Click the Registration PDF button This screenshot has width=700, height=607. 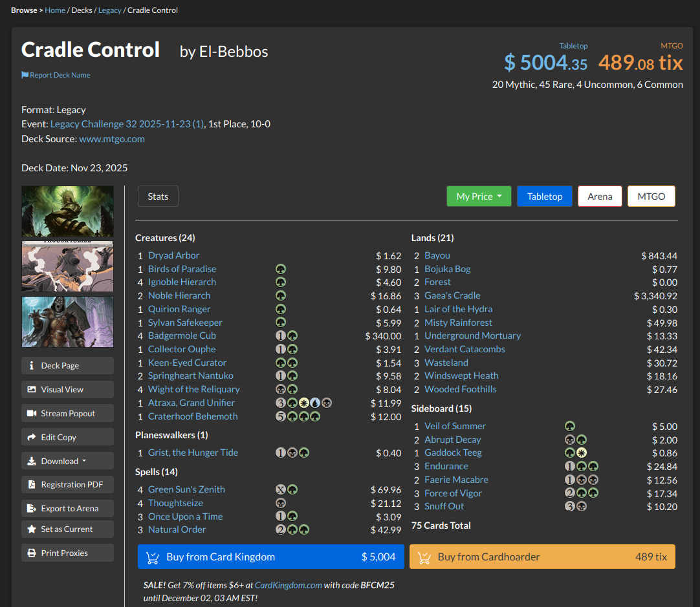click(67, 484)
